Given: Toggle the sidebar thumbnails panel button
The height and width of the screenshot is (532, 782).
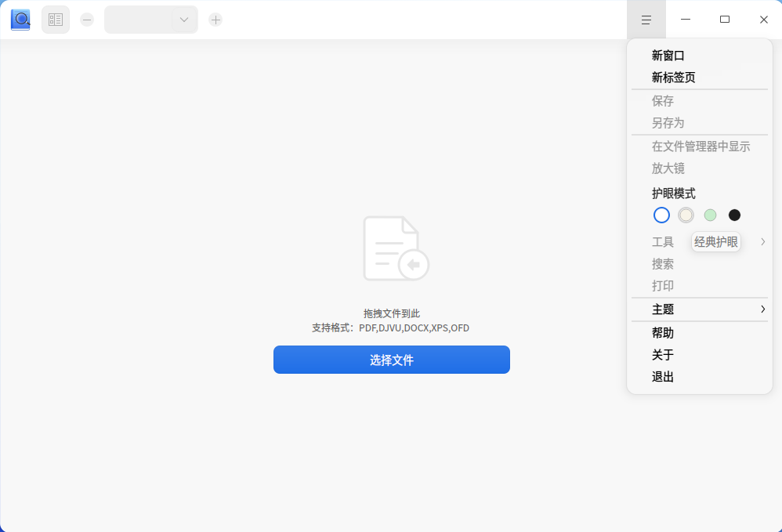Looking at the screenshot, I should 56,20.
